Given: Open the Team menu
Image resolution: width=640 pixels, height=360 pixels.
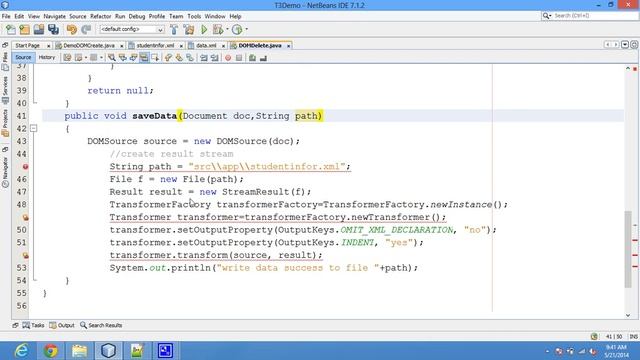Looking at the screenshot, I should pyautogui.click(x=176, y=16).
